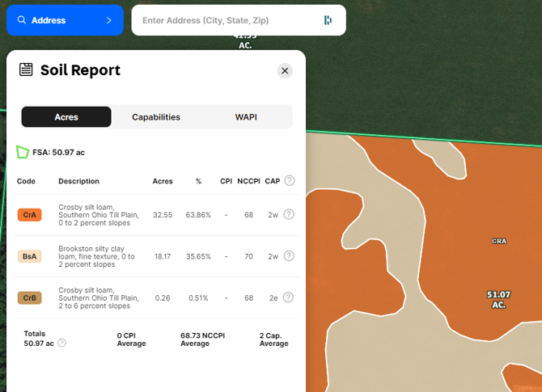Select the Acres tab
This screenshot has width=542, height=392.
coord(66,117)
